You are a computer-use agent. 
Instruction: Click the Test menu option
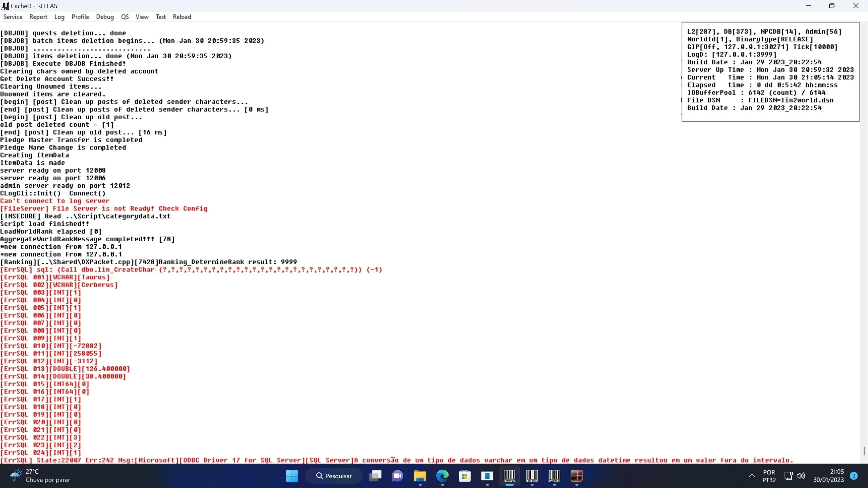(x=160, y=17)
